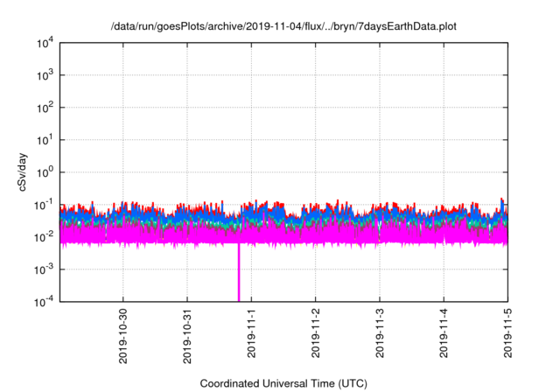Click the 10^-2 y-axis tick label

point(44,237)
